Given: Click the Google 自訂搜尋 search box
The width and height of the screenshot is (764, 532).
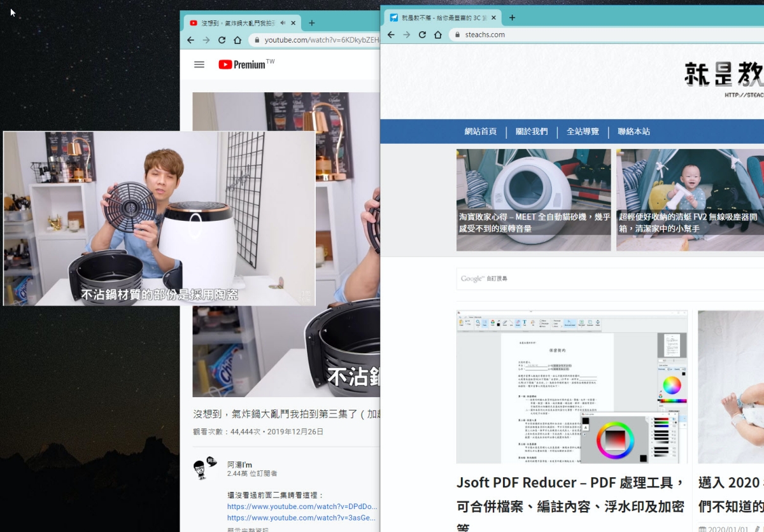Looking at the screenshot, I should 610,279.
